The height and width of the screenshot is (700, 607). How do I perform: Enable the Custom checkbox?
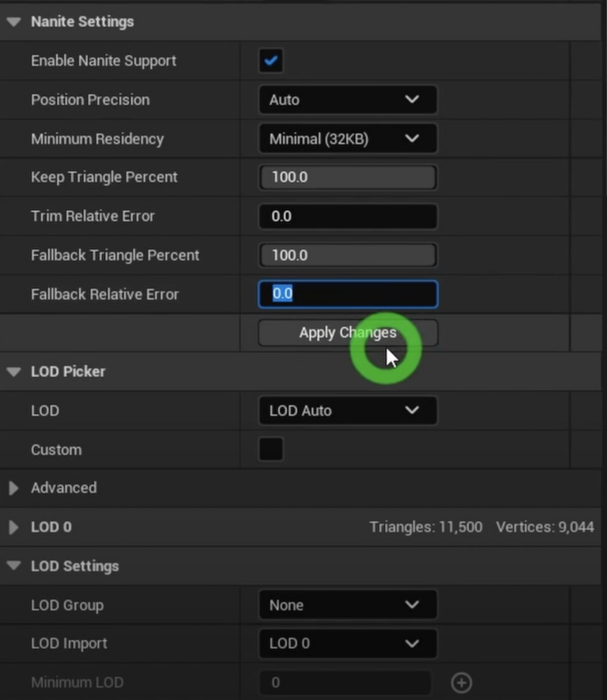click(x=270, y=449)
